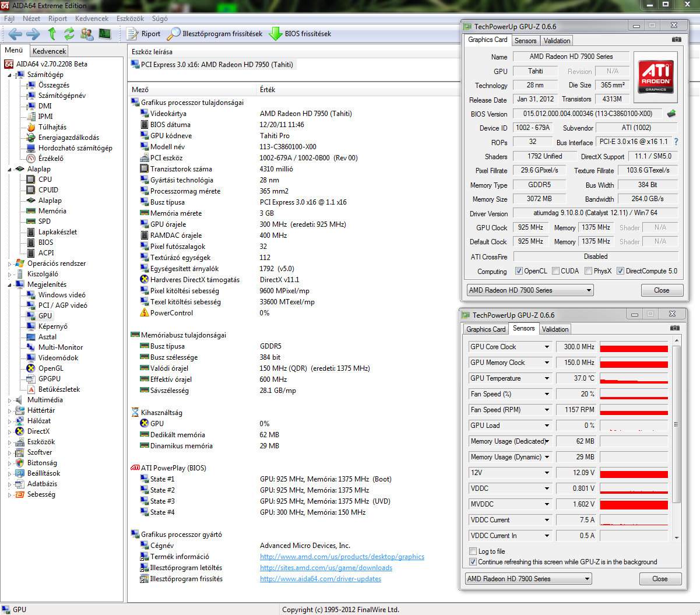Image resolution: width=700 pixels, height=615 pixels.
Task: Click the Riport toolbar button
Action: point(143,34)
